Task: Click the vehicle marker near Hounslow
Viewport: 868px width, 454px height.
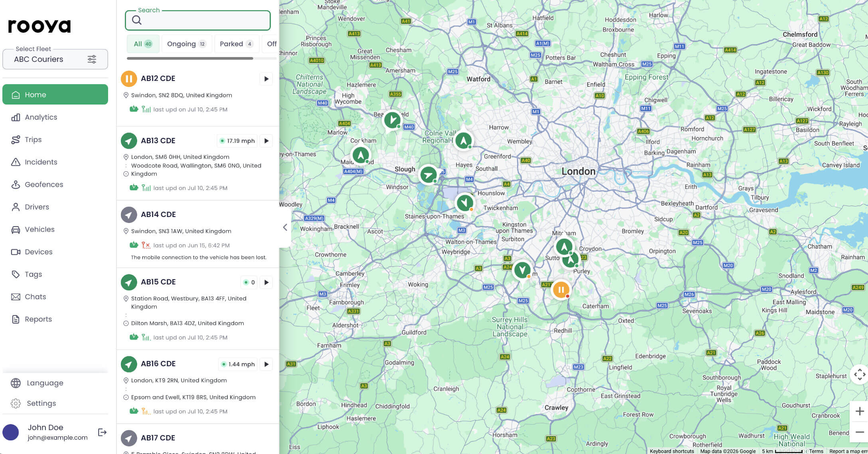Action: 465,203
